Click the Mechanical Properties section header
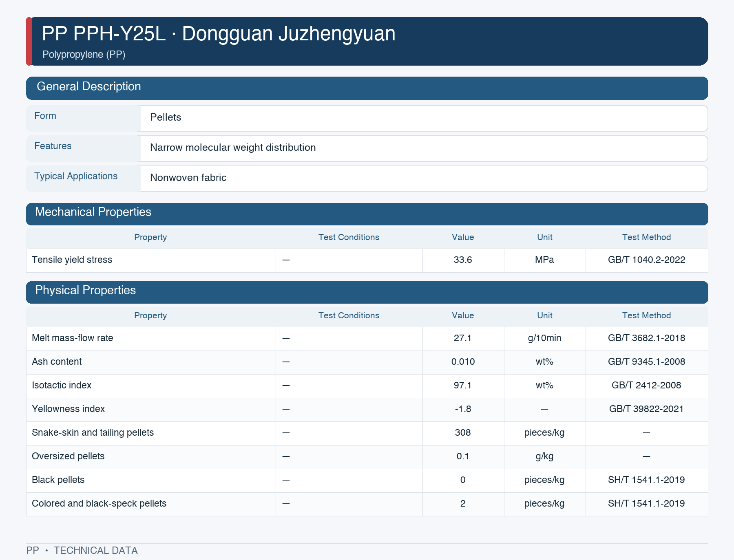Image resolution: width=734 pixels, height=560 pixels. [x=367, y=214]
